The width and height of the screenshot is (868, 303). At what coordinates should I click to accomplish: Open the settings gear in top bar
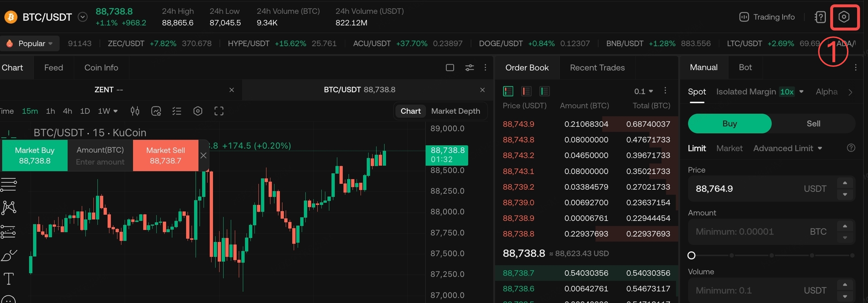pyautogui.click(x=844, y=17)
